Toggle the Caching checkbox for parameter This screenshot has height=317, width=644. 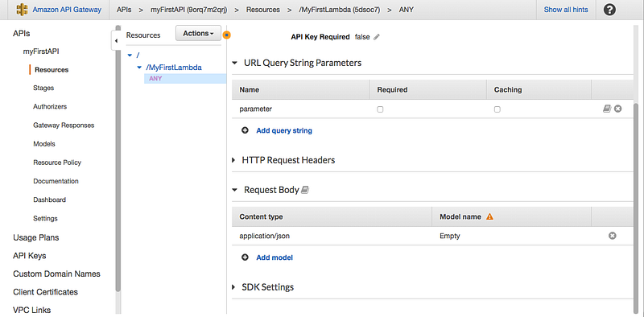coord(497,109)
